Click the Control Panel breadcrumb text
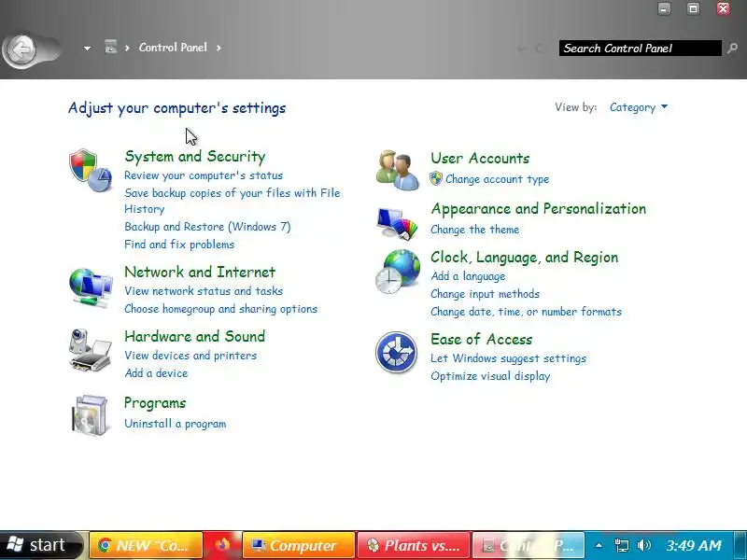Viewport: 747px width, 560px height. coord(173,48)
